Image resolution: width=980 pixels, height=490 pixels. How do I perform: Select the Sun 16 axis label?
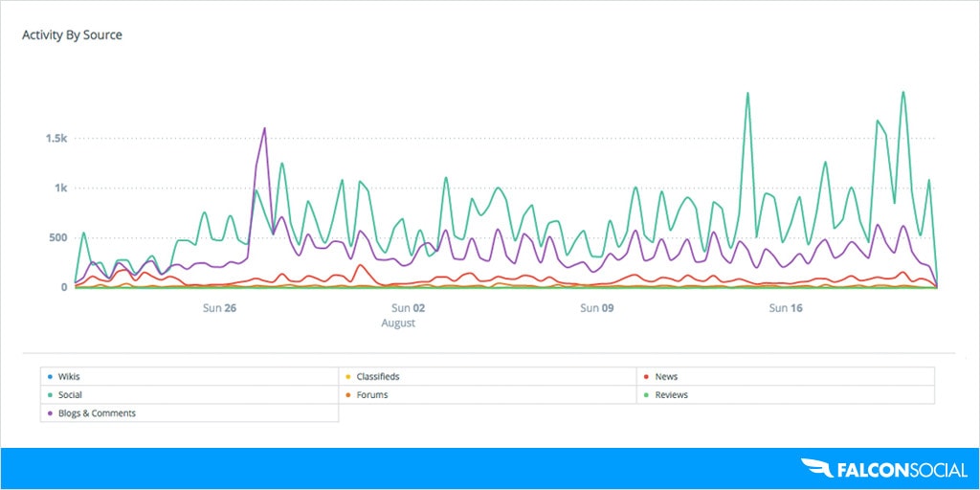(786, 308)
